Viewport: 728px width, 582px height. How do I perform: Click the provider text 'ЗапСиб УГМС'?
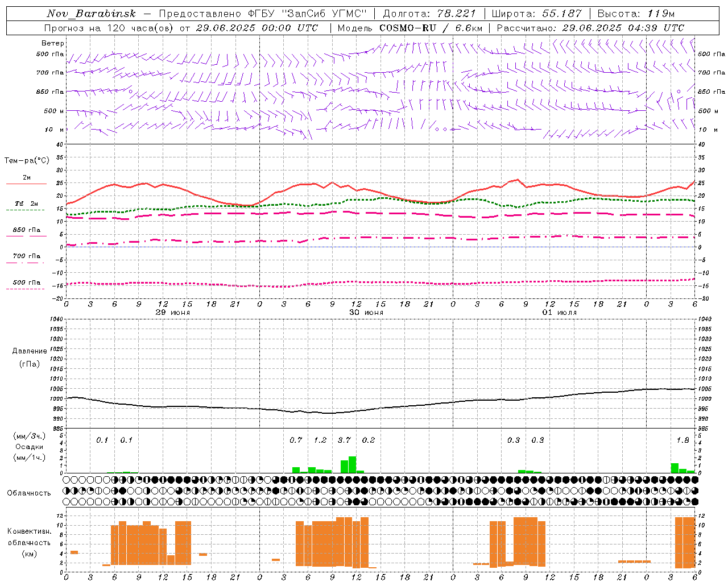tap(324, 14)
